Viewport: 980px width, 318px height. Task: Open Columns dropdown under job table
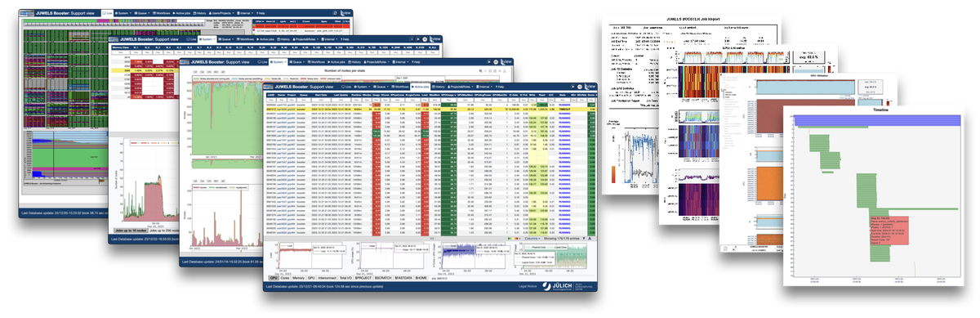point(532,239)
